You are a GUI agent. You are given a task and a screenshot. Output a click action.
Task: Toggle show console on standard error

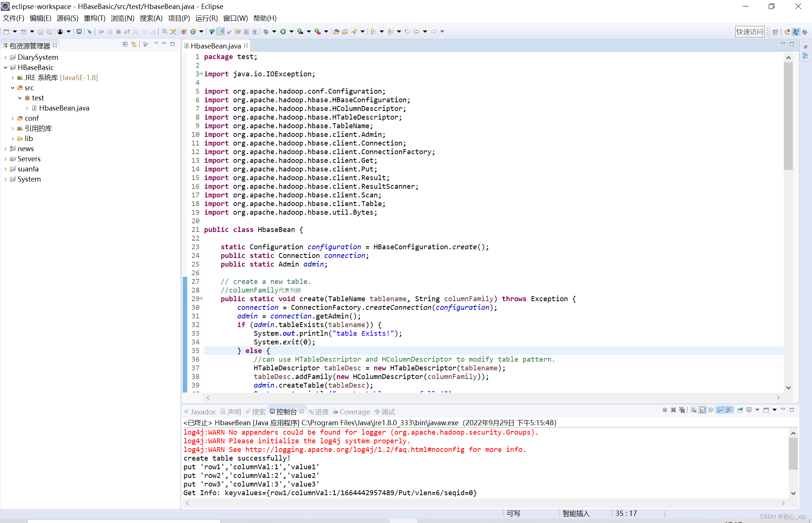729,410
